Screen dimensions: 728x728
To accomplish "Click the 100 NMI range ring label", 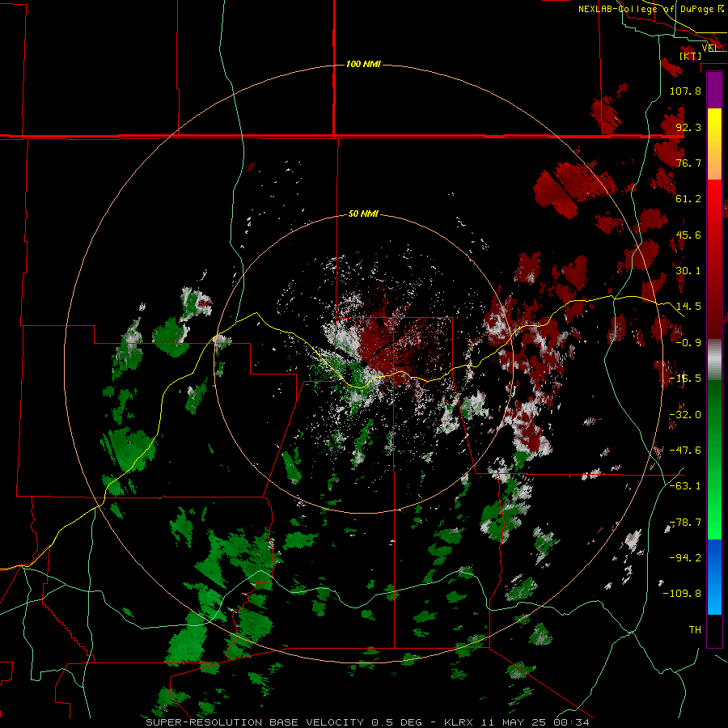I will tap(363, 64).
